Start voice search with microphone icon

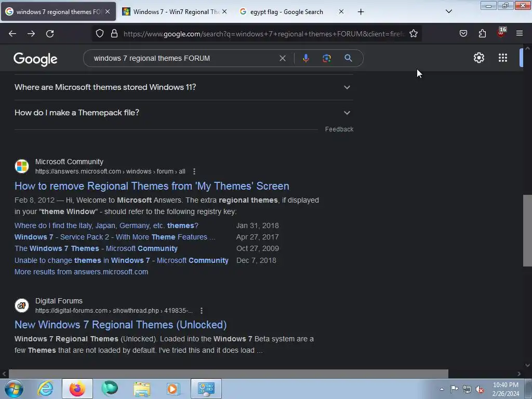click(305, 58)
